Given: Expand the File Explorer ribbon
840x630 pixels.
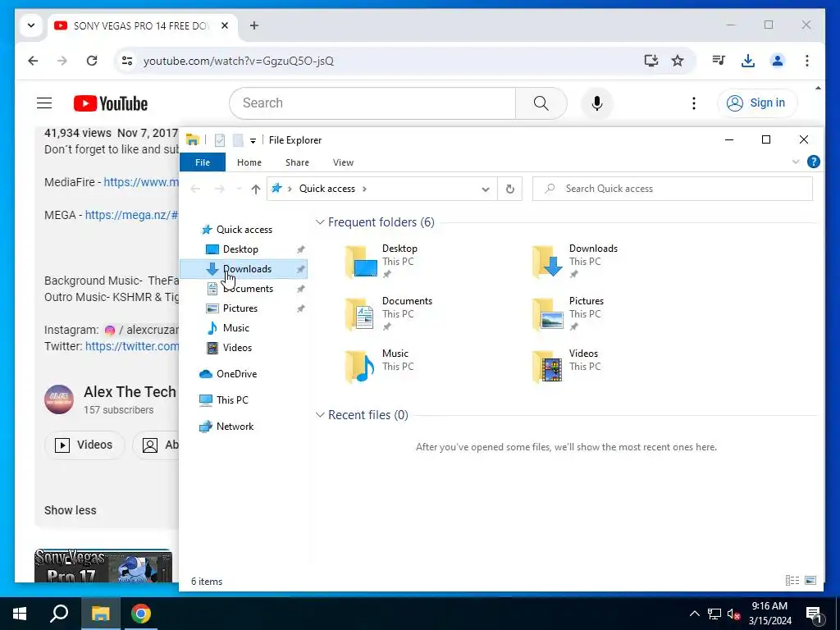Looking at the screenshot, I should pyautogui.click(x=796, y=162).
